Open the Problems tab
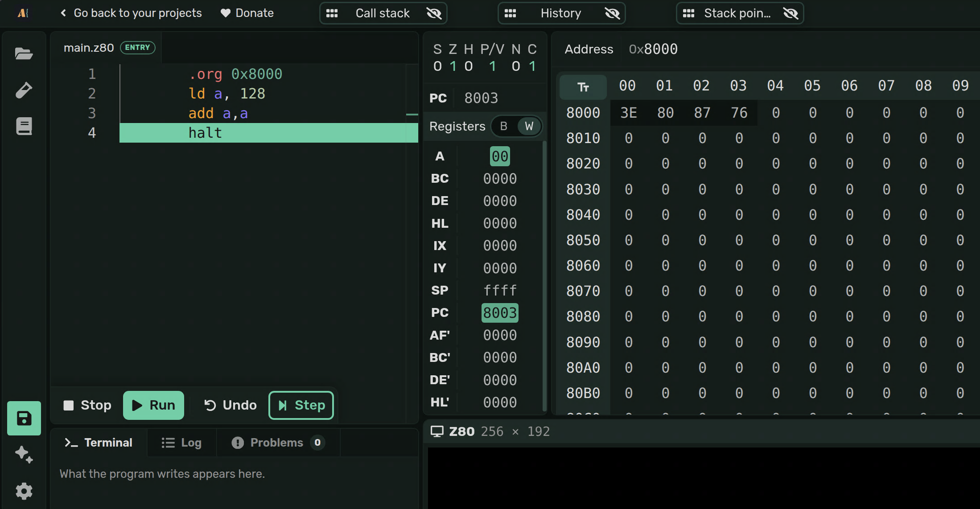Screen dimensions: 980x509 278,443
